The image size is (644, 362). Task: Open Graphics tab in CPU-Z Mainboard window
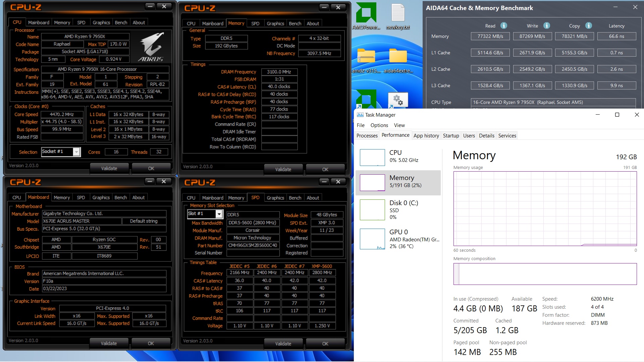[101, 197]
